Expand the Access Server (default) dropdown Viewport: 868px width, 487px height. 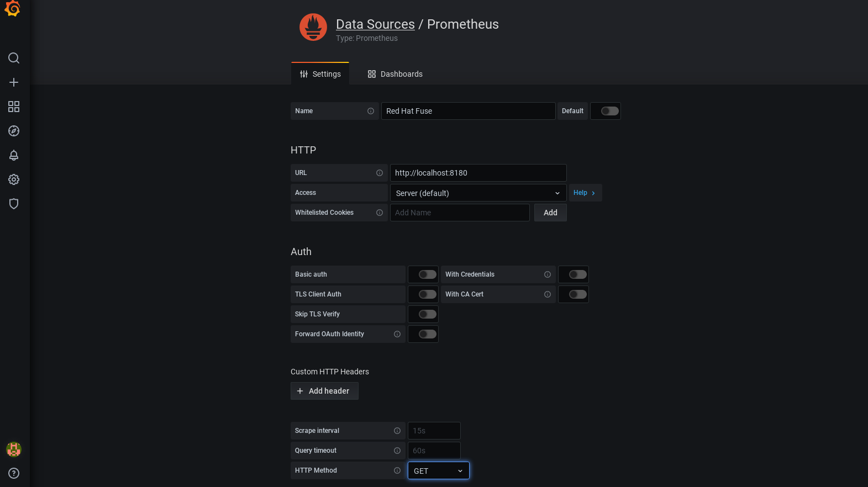[478, 193]
